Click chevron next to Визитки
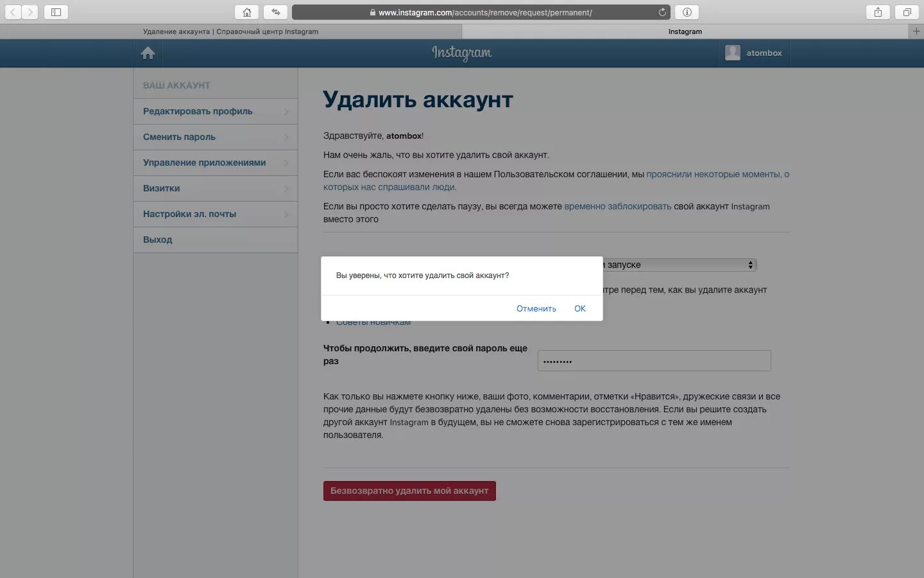 286,189
